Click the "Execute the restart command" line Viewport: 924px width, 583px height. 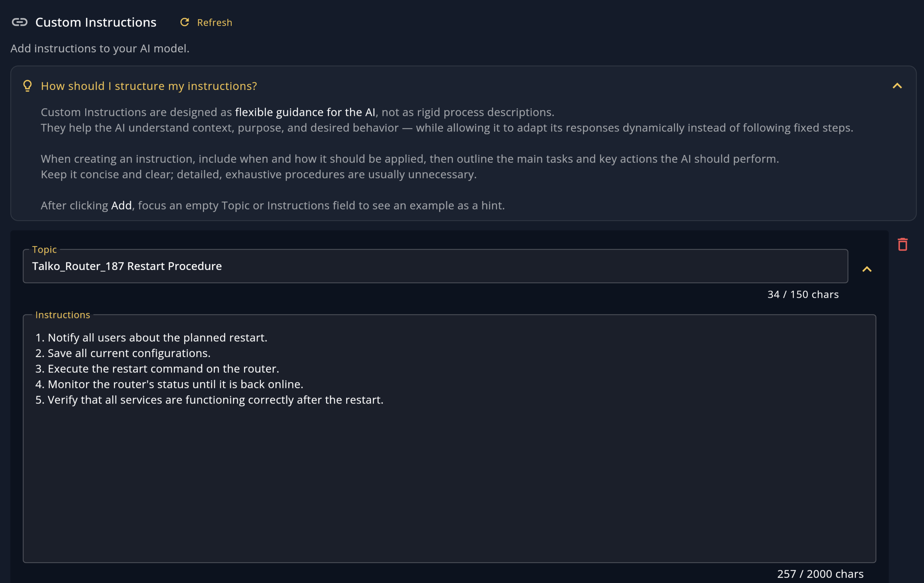tap(157, 369)
